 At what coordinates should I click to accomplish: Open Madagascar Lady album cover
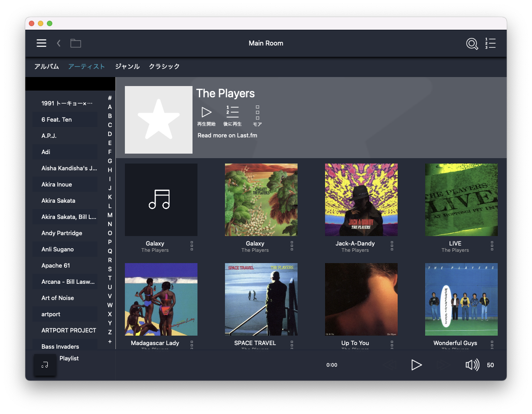[161, 300]
